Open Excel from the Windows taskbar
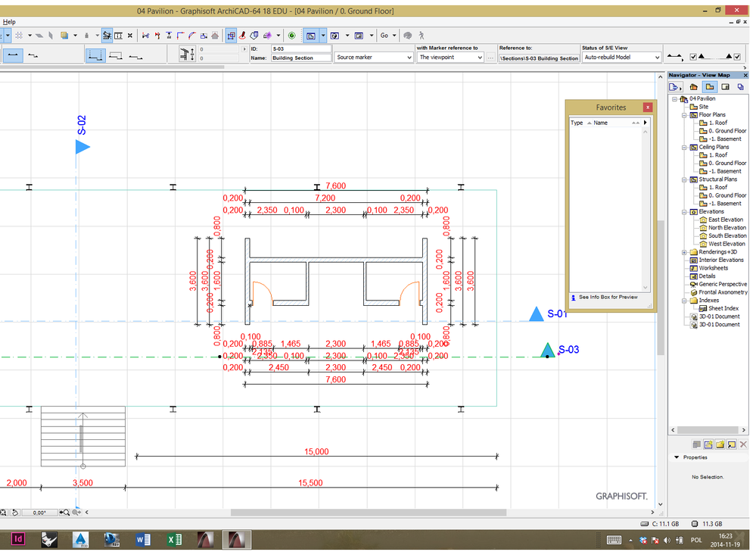This screenshot has height=555, width=756. point(175,539)
